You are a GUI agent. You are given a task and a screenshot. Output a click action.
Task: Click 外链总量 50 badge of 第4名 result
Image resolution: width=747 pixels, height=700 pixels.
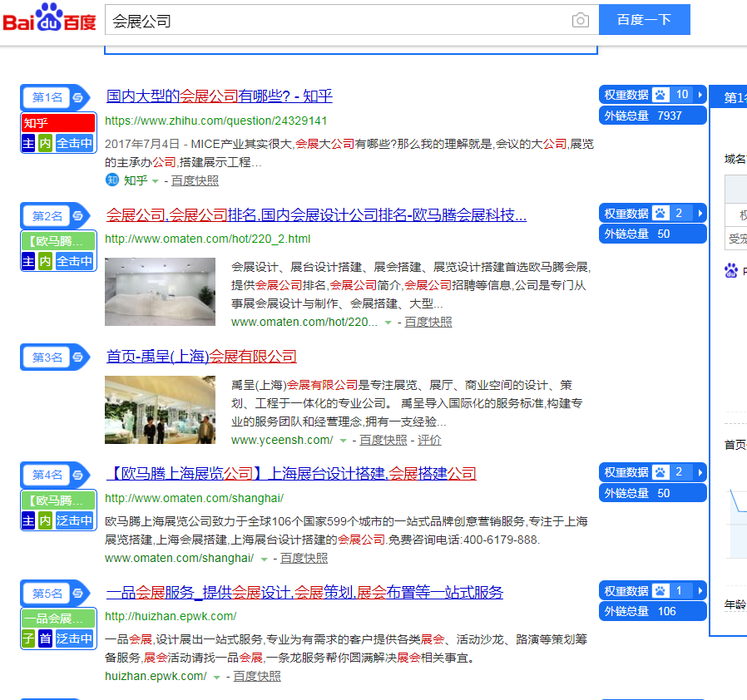[653, 493]
